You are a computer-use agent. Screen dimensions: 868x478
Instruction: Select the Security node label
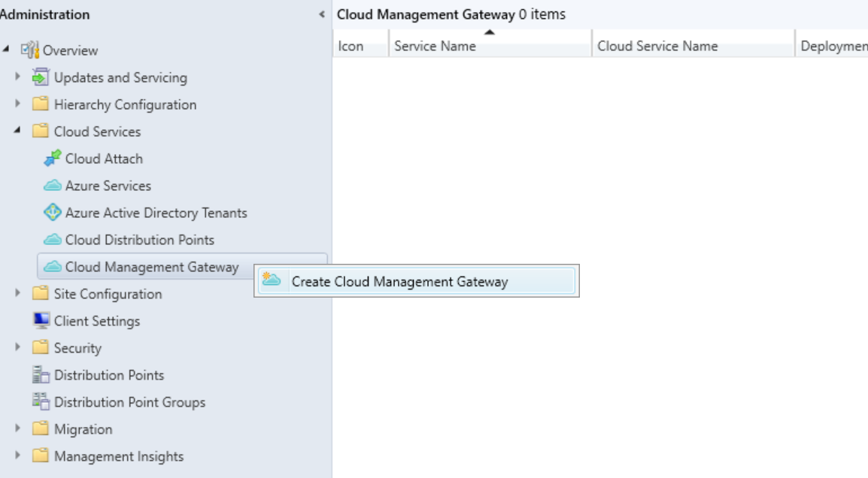coord(77,349)
